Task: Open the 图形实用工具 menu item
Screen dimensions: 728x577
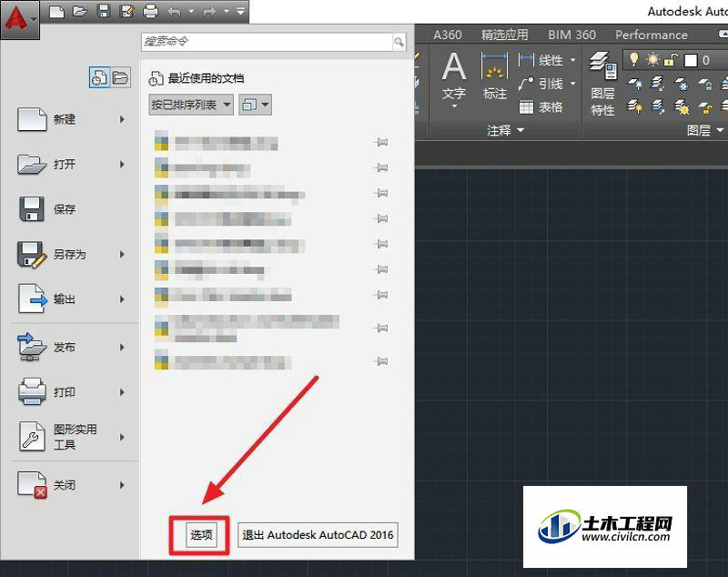Action: 73,437
